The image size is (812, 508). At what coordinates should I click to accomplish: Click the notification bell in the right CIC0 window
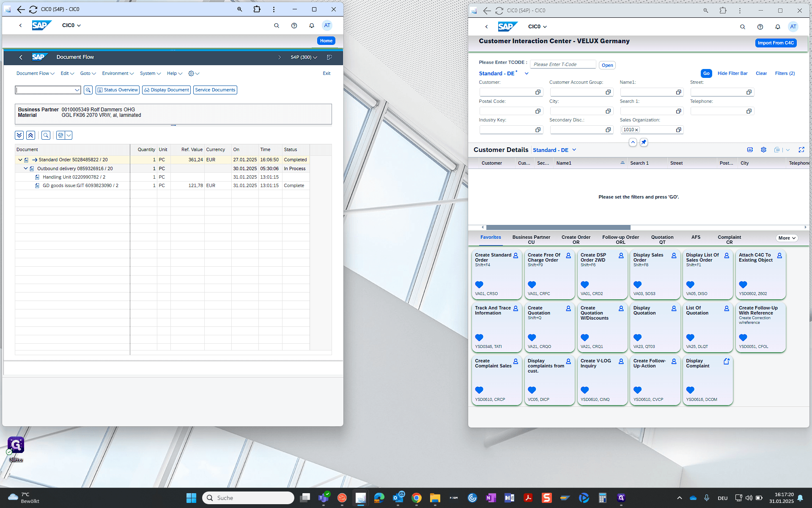778,27
